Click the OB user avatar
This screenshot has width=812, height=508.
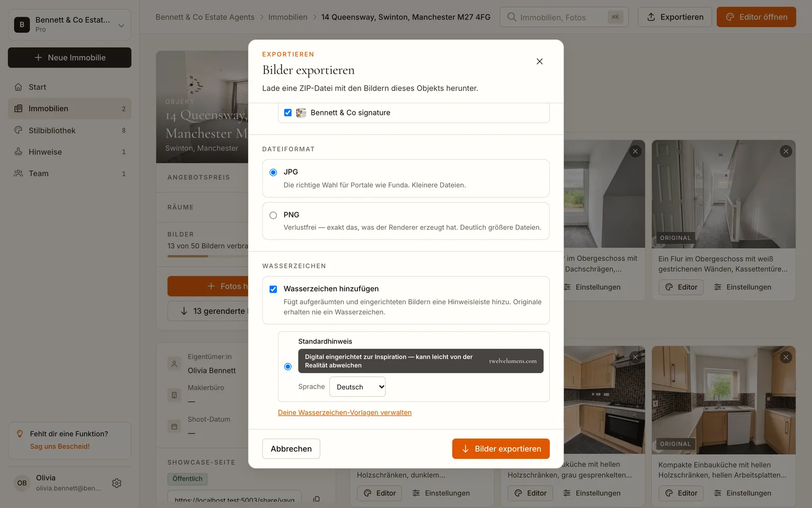click(x=22, y=483)
